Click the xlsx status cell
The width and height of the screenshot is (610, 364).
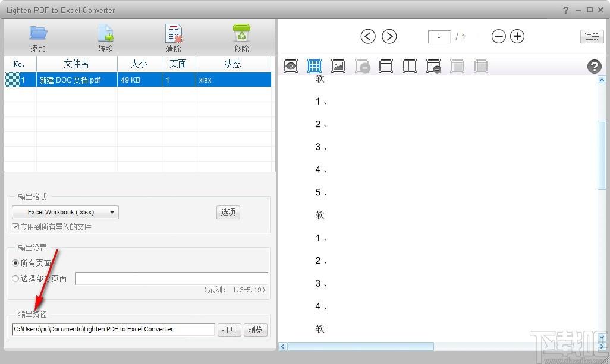click(x=234, y=80)
